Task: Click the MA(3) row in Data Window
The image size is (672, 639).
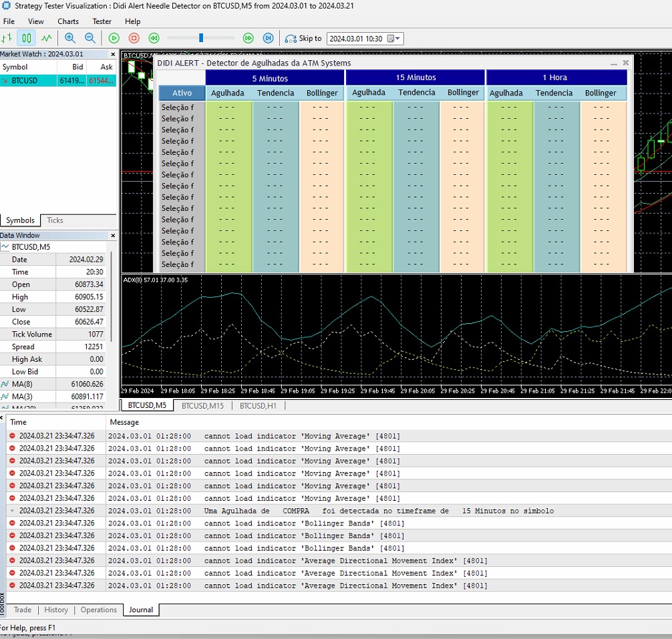Action: [x=53, y=396]
